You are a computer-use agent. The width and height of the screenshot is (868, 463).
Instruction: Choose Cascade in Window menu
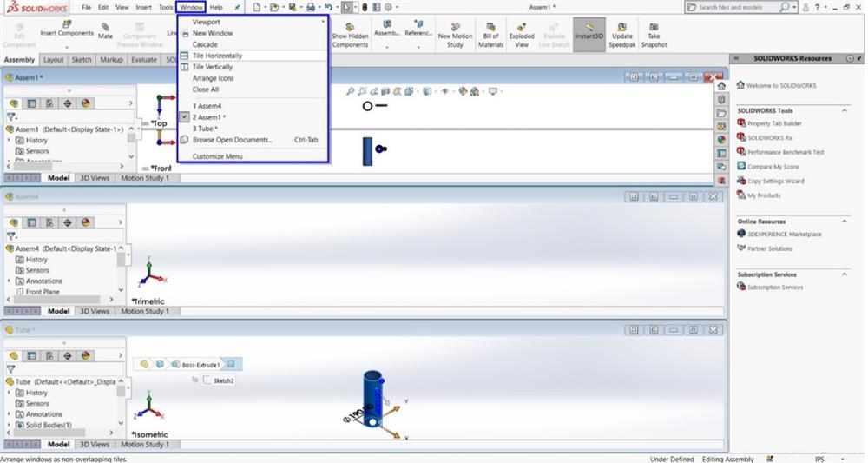253,44
